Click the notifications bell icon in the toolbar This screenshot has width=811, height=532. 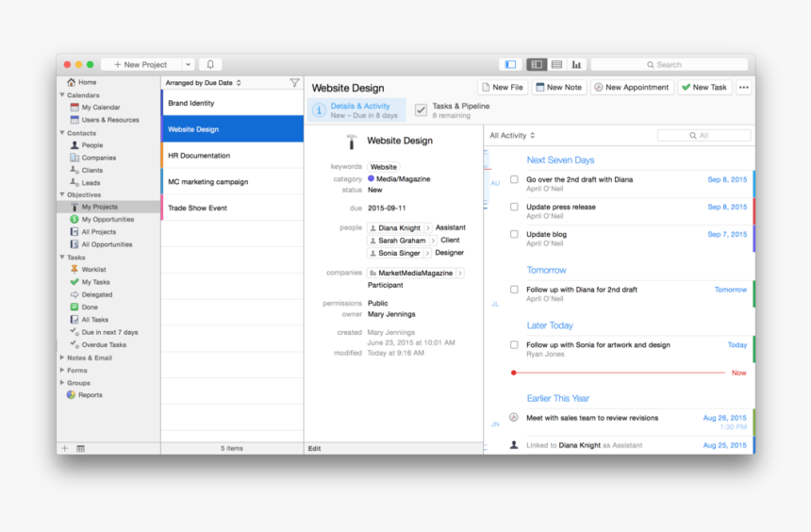coord(210,65)
